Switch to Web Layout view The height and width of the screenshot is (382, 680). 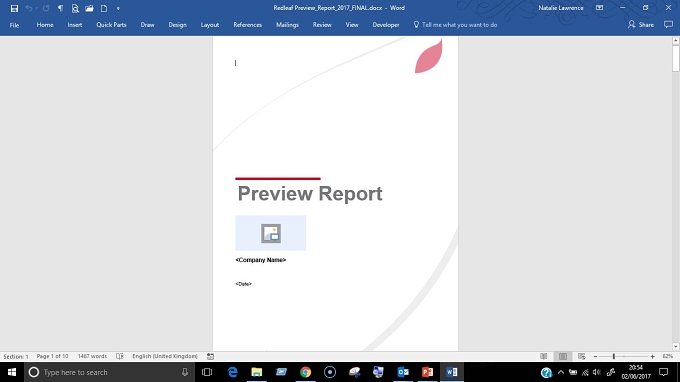582,356
